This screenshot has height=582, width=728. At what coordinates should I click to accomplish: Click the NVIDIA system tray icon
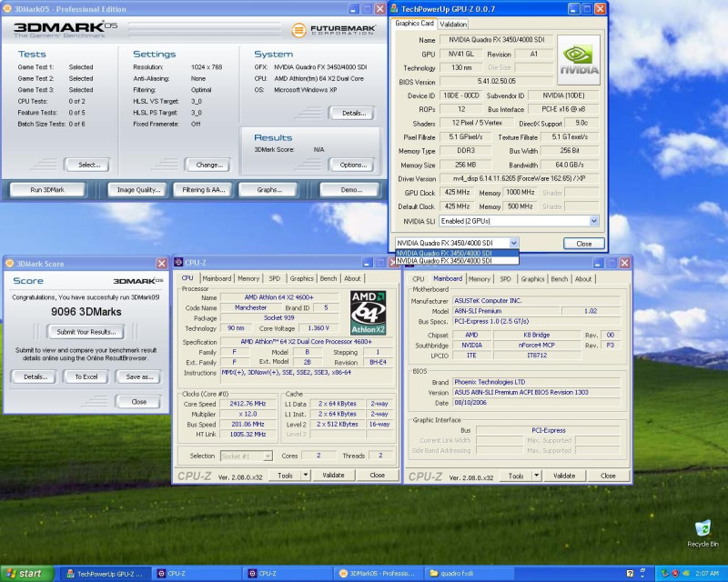point(685,574)
